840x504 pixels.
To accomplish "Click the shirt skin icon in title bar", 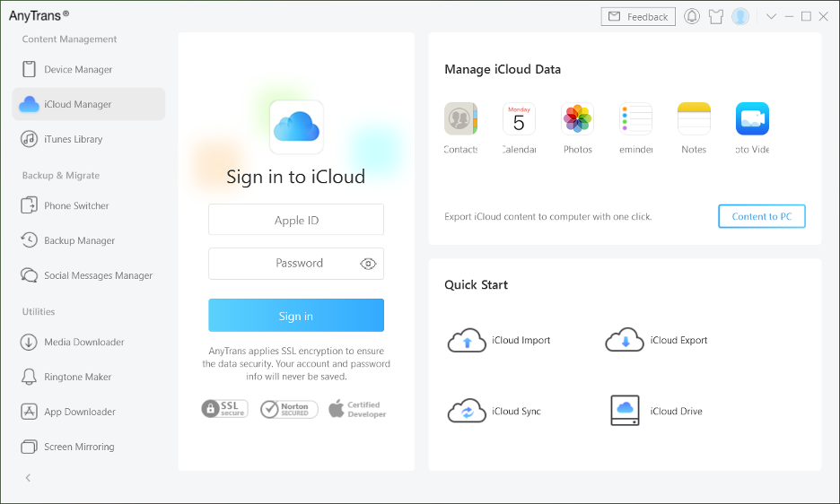I will point(716,17).
